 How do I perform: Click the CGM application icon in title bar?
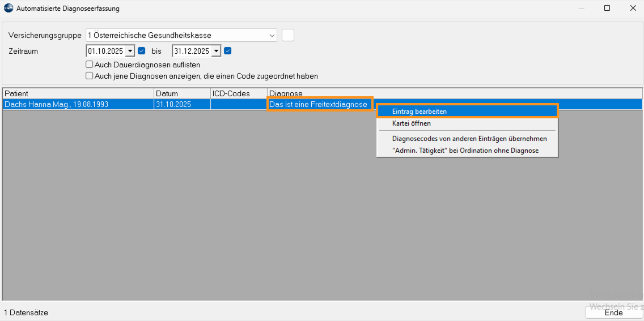(9, 8)
